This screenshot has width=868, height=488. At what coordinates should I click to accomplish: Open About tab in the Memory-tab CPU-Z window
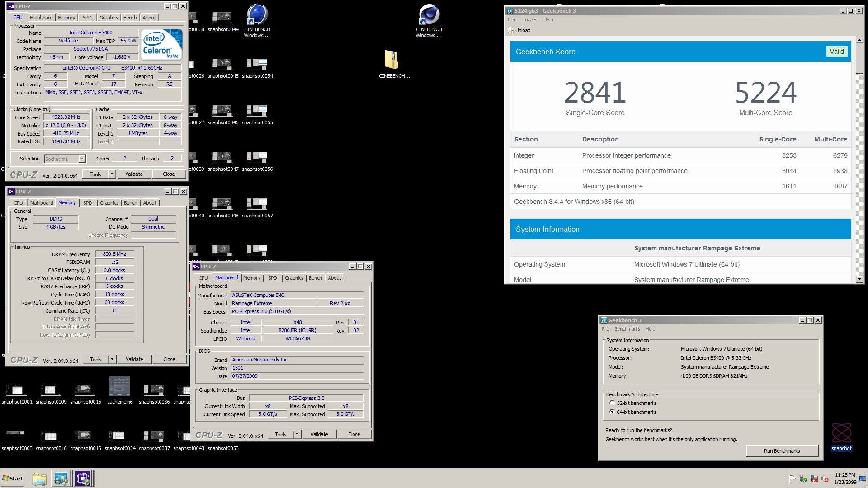150,203
